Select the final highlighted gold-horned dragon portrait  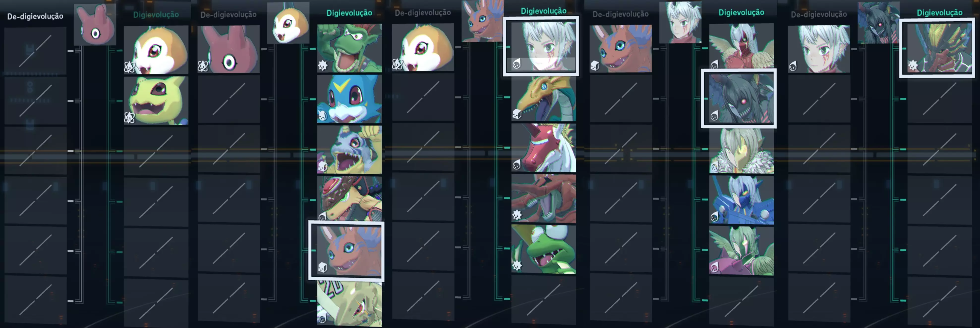coord(937,48)
